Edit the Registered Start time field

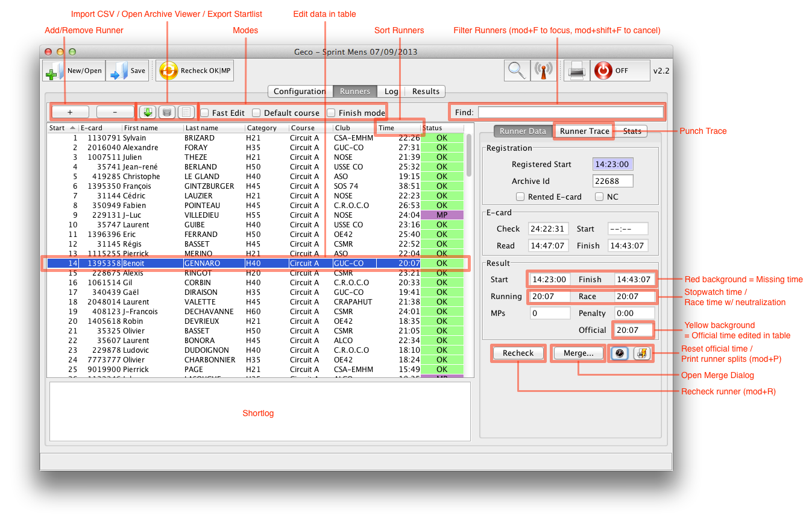(x=613, y=164)
